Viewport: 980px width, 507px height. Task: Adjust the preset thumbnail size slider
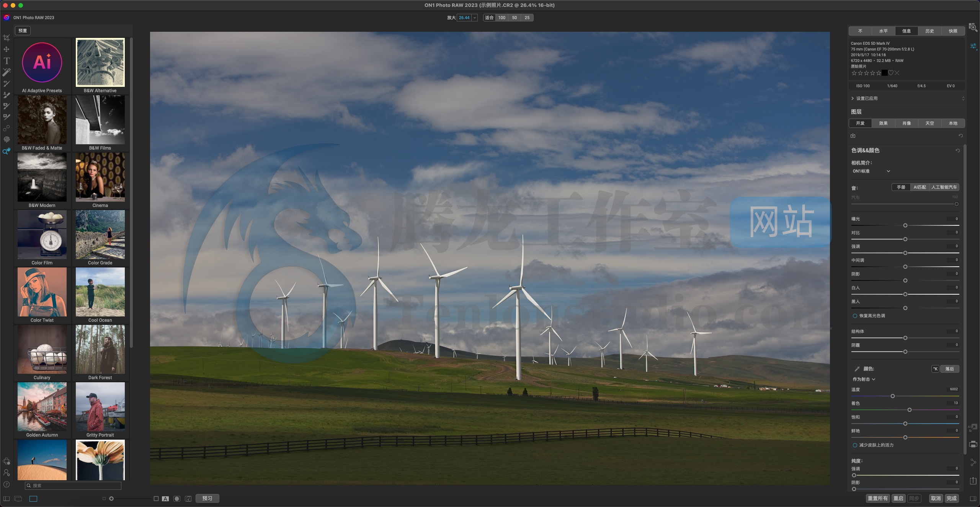[x=111, y=499]
